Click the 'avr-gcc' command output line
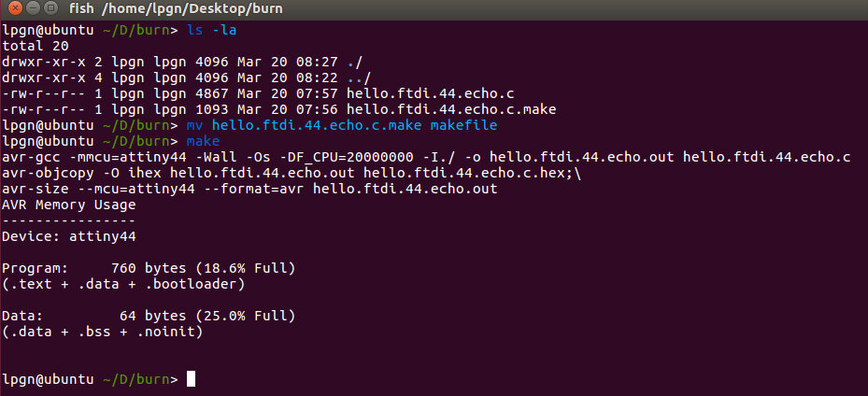The width and height of the screenshot is (868, 396). point(426,157)
